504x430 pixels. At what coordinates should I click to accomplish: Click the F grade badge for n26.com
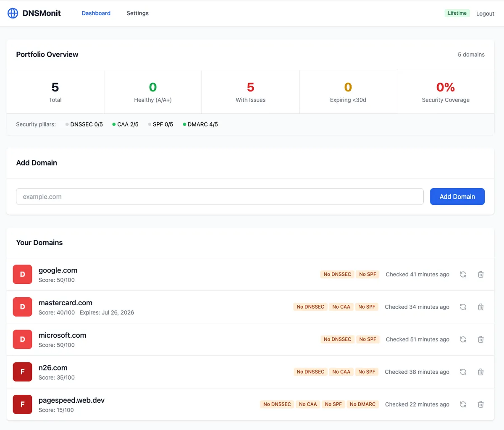(23, 372)
